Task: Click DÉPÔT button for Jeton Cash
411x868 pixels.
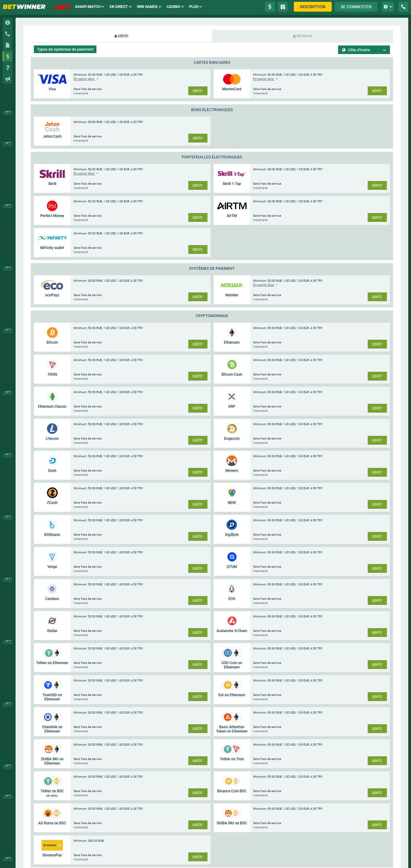Action: 198,138
